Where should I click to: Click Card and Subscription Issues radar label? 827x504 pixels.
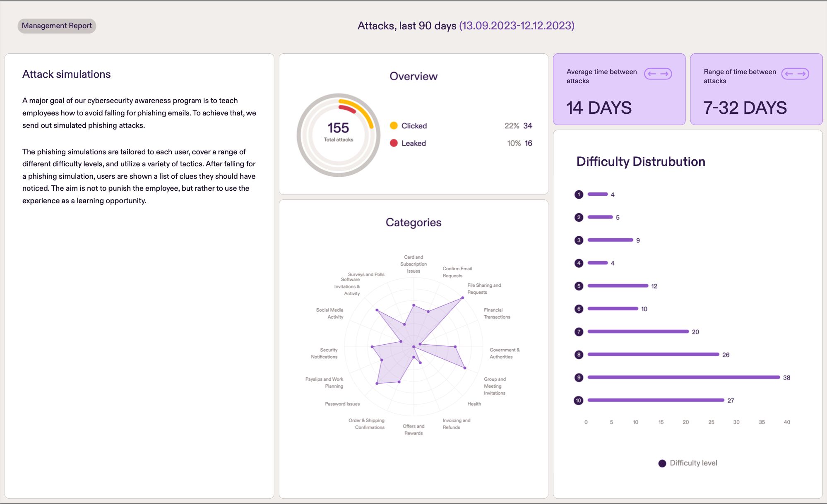click(413, 264)
